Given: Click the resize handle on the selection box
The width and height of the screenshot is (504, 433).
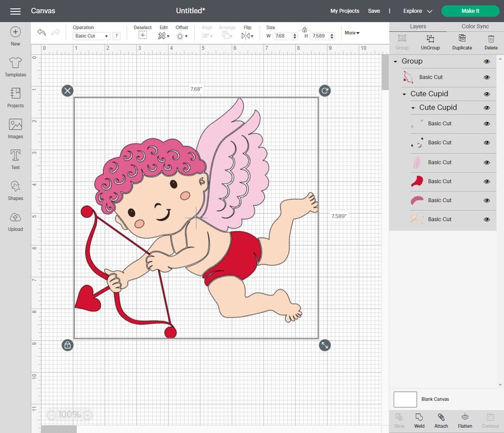Looking at the screenshot, I should click(x=324, y=345).
